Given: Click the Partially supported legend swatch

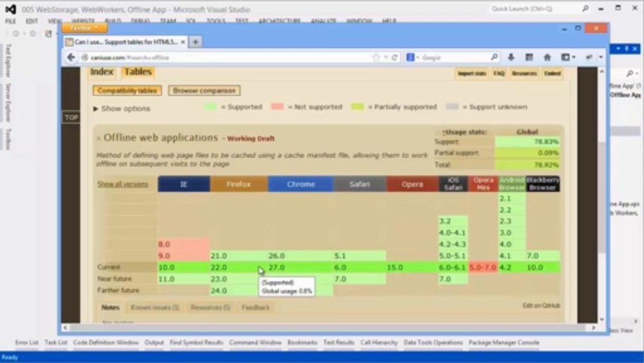Looking at the screenshot, I should coord(357,107).
